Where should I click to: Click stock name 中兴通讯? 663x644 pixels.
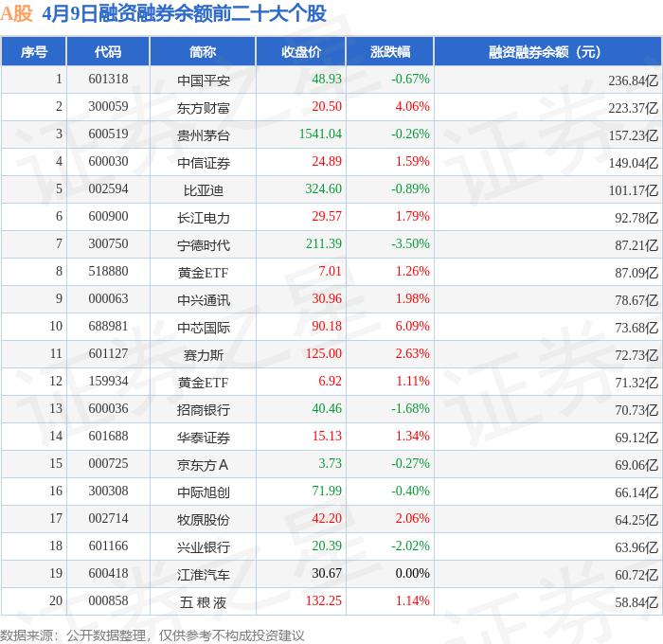pos(204,300)
